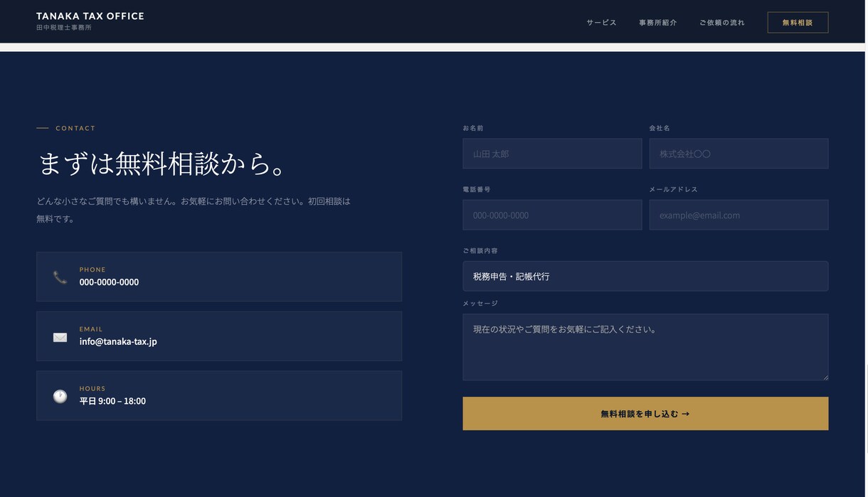Focus the メッセージ text area
This screenshot has height=497, width=868.
tap(645, 347)
